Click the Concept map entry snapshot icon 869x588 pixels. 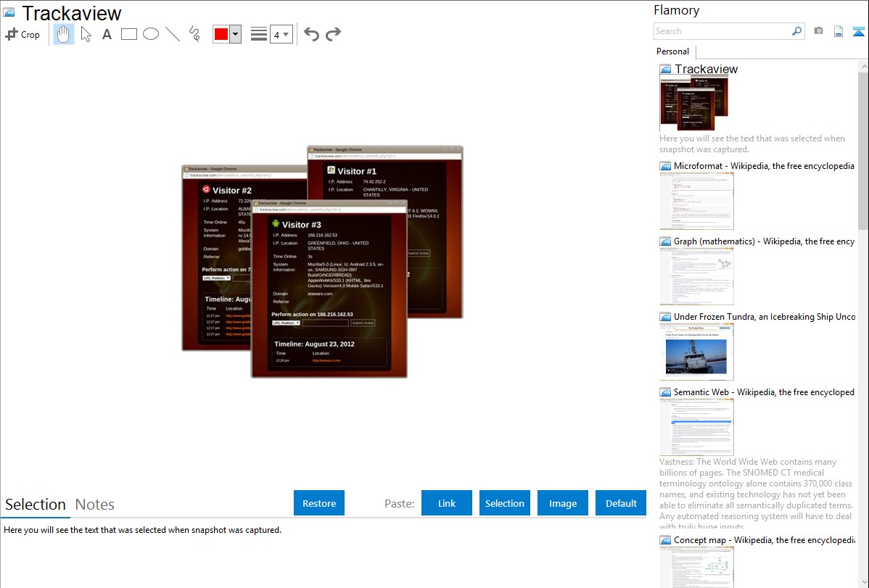click(665, 540)
